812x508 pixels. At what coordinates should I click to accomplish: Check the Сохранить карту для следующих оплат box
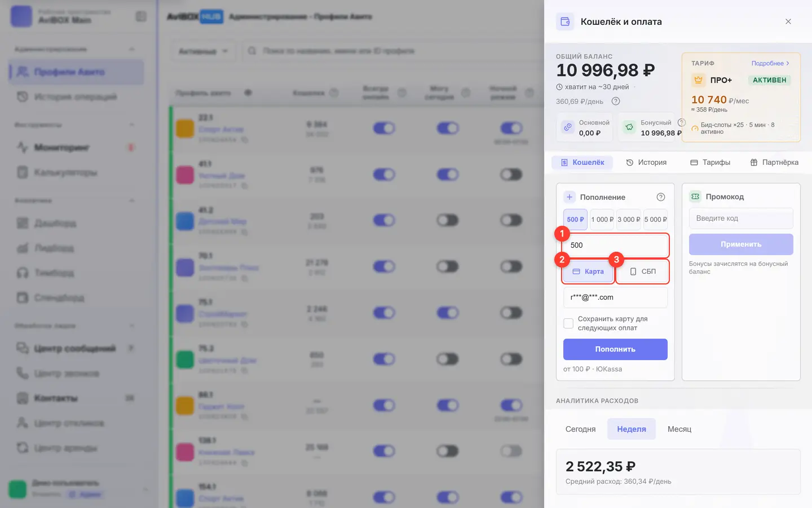pos(568,323)
